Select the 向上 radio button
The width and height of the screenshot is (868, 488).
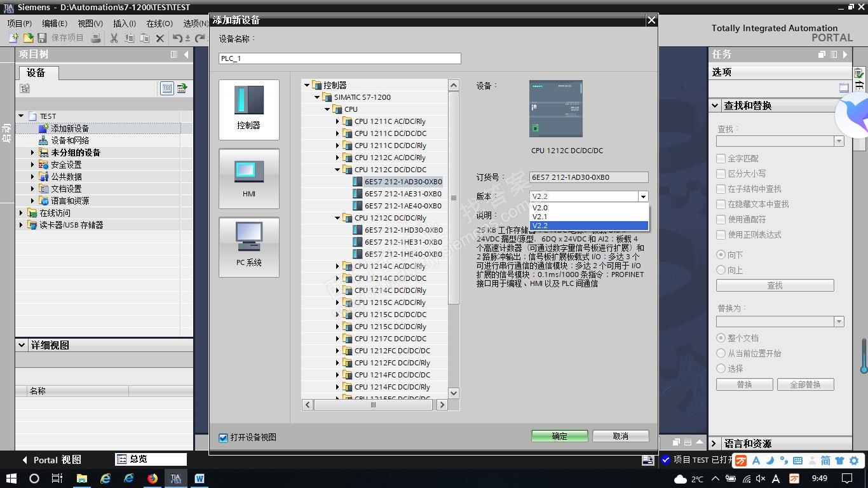point(721,270)
